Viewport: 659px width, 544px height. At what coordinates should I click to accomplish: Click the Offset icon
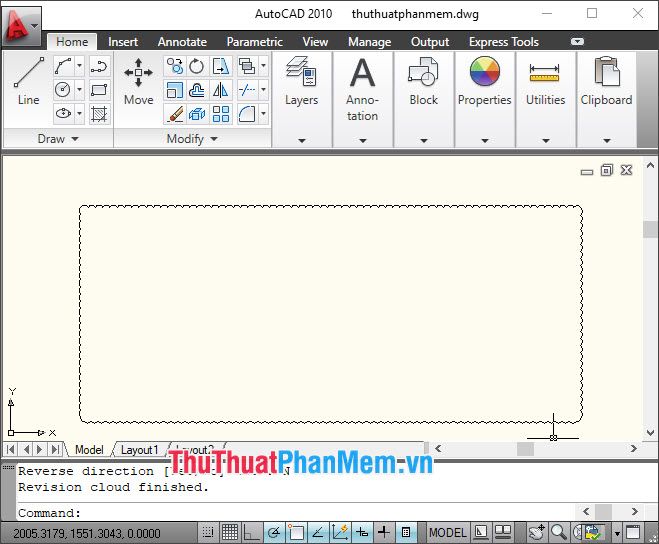(197, 90)
